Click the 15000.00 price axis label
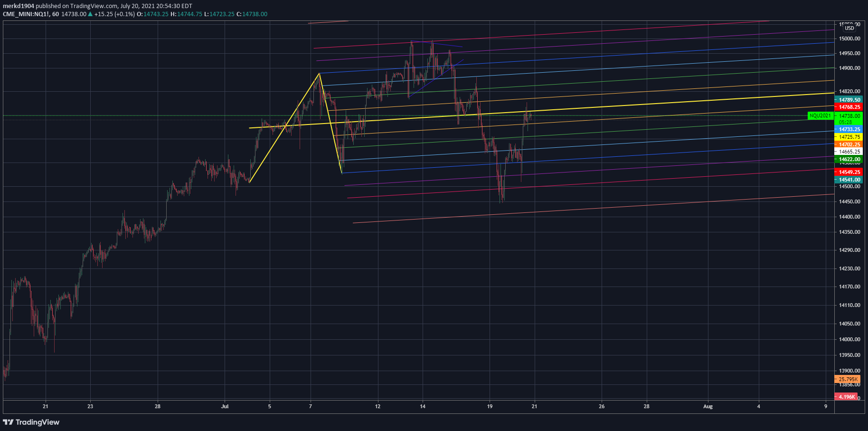 [x=849, y=39]
